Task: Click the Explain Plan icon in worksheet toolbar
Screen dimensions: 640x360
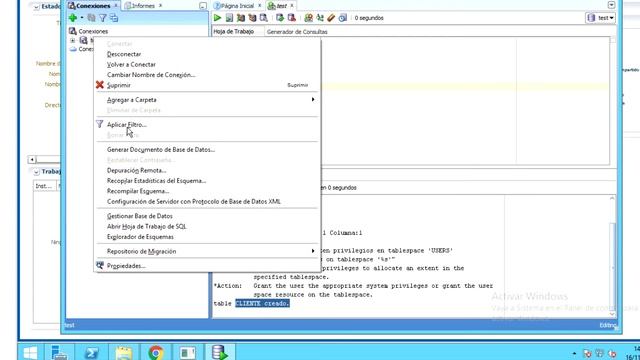Action: pos(241,18)
